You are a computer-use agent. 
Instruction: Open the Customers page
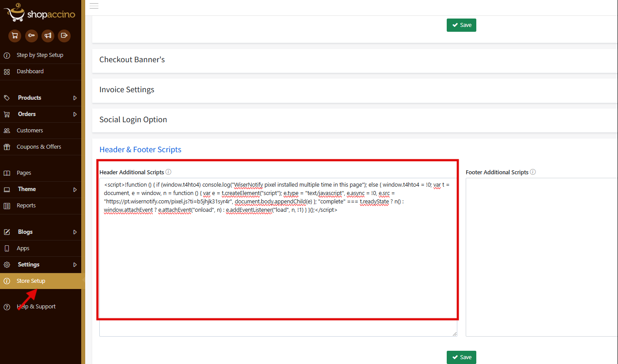[41, 131]
